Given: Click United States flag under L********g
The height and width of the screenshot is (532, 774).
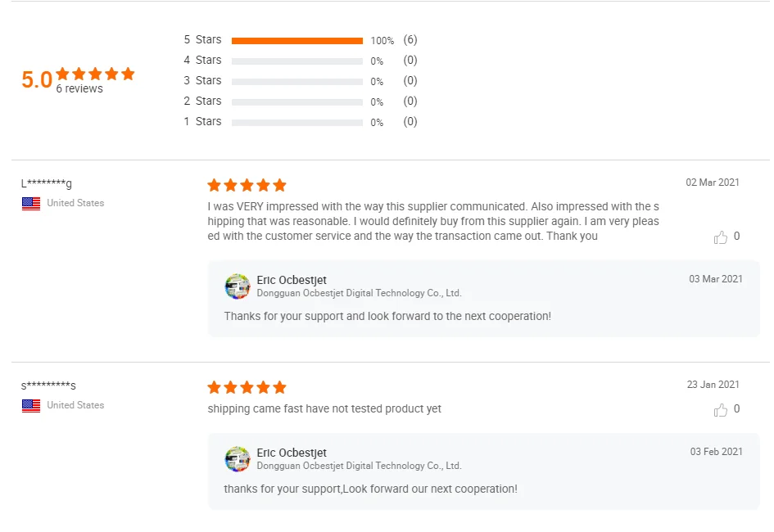Looking at the screenshot, I should [31, 204].
